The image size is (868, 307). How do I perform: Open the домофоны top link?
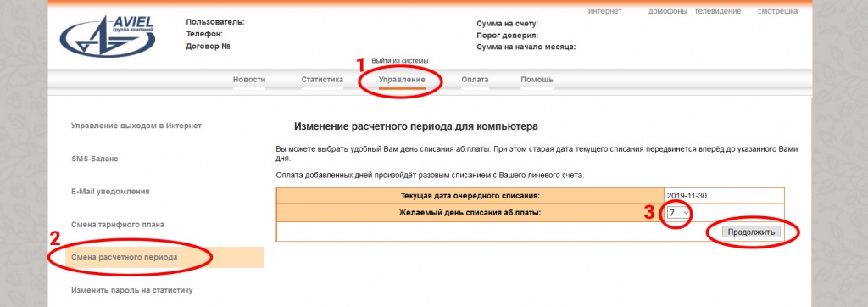(x=668, y=11)
